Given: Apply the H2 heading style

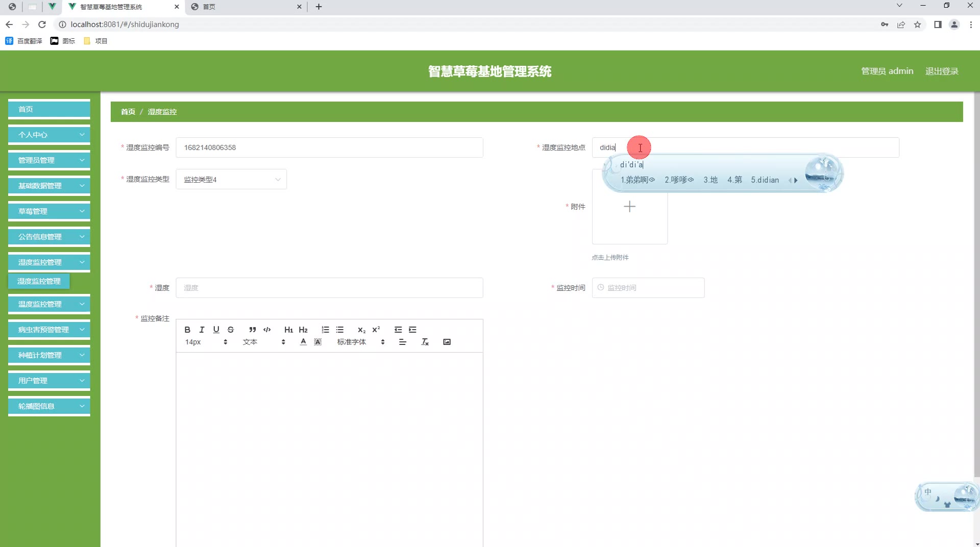Looking at the screenshot, I should pyautogui.click(x=303, y=330).
